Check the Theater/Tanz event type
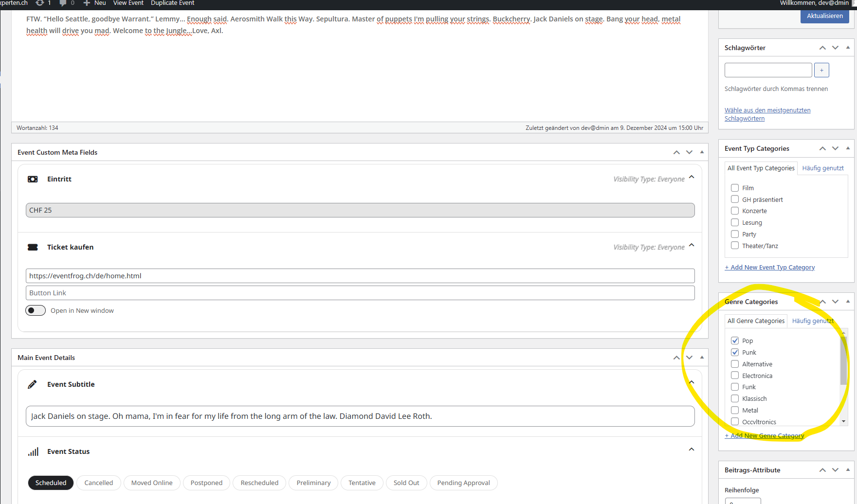The height and width of the screenshot is (504, 857). (735, 246)
